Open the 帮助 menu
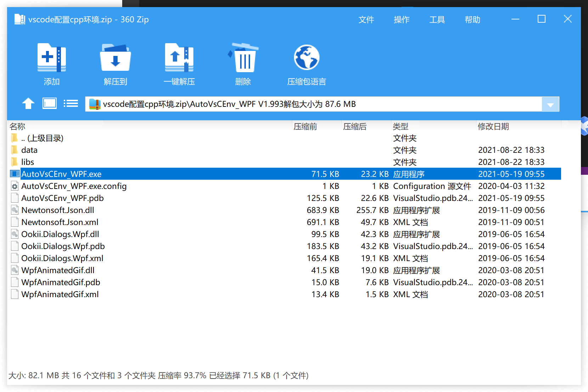The width and height of the screenshot is (588, 392). point(473,19)
